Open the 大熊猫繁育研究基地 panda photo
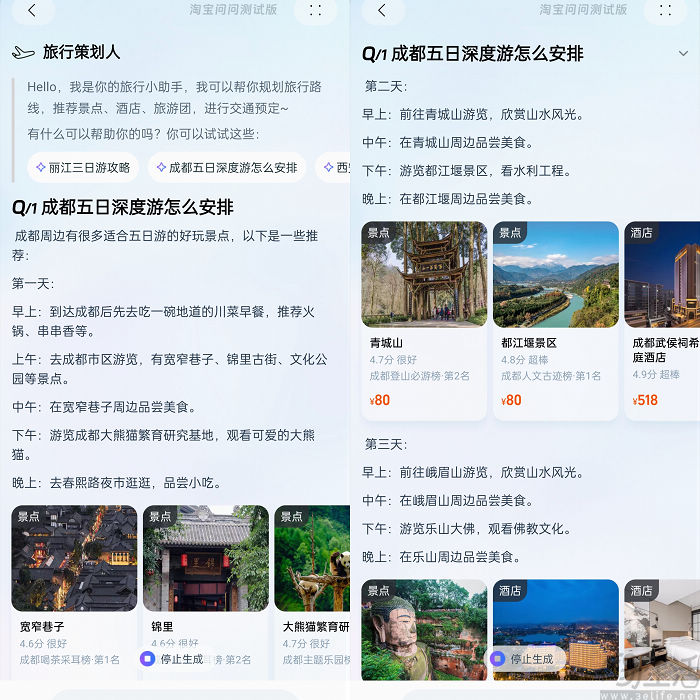This screenshot has height=700, width=700. point(312,558)
